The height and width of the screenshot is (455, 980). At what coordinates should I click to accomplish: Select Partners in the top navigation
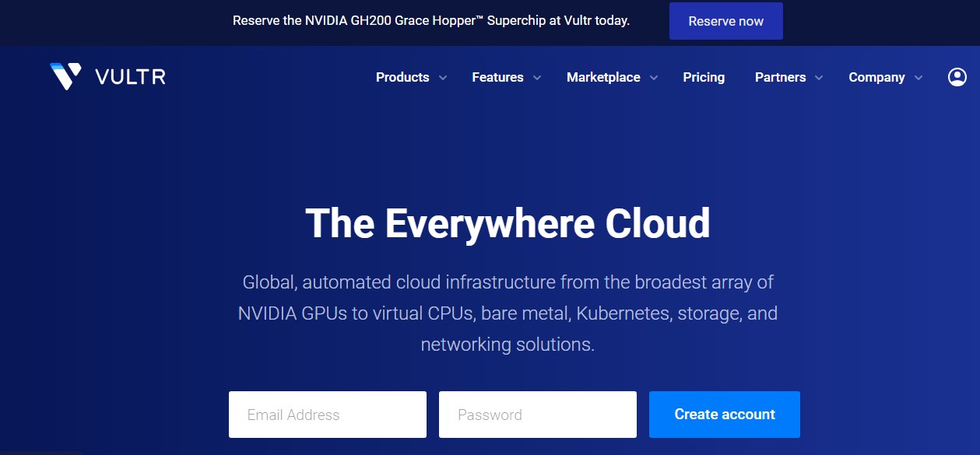point(780,77)
